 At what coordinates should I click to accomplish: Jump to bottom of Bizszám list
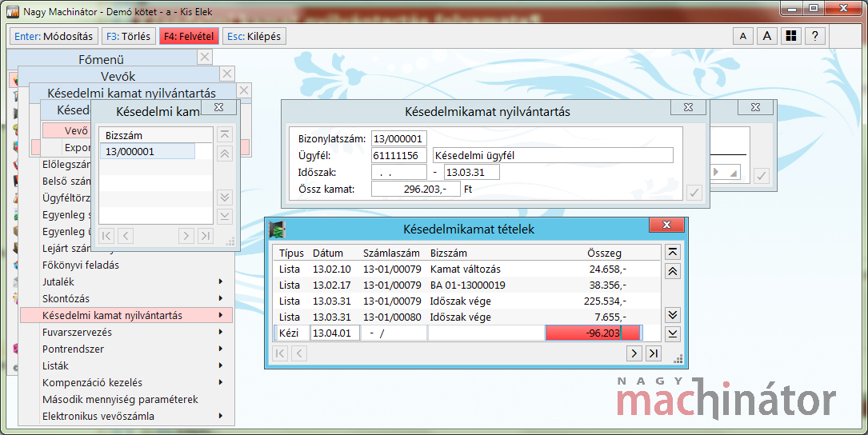(225, 216)
